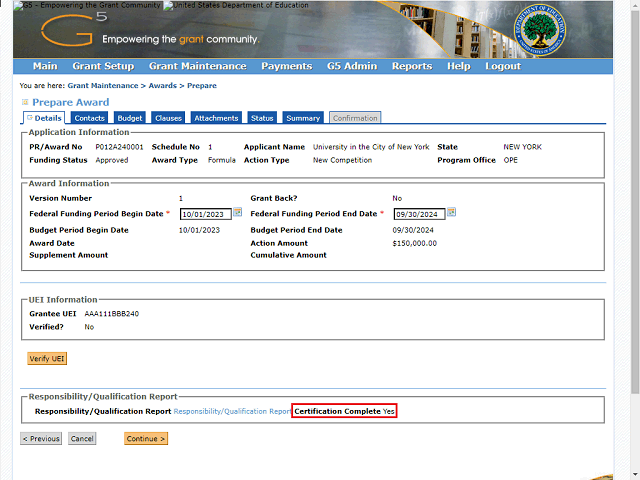Open the Reports menu
This screenshot has height=480, width=640.
pyautogui.click(x=412, y=66)
